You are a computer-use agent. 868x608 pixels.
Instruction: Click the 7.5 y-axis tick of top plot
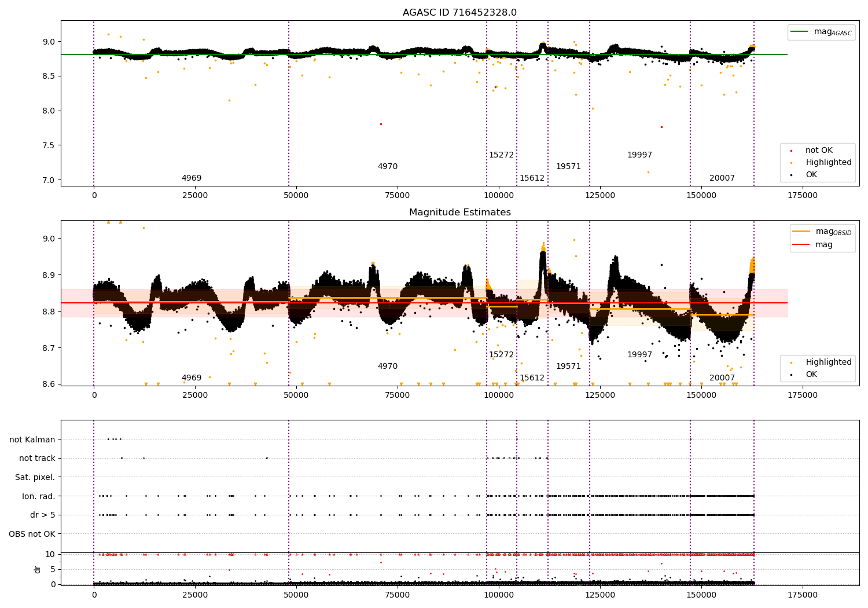[x=49, y=146]
